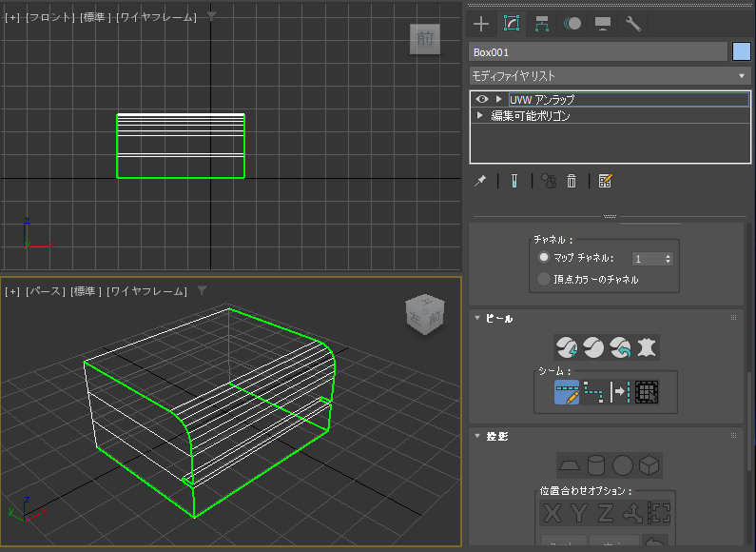
Task: Switch to the Modify panel tab
Action: pyautogui.click(x=512, y=24)
